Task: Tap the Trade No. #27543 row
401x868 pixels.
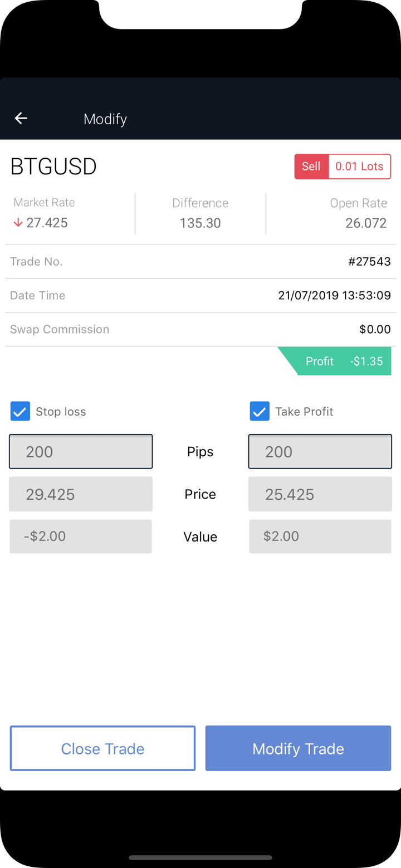Action: point(200,262)
